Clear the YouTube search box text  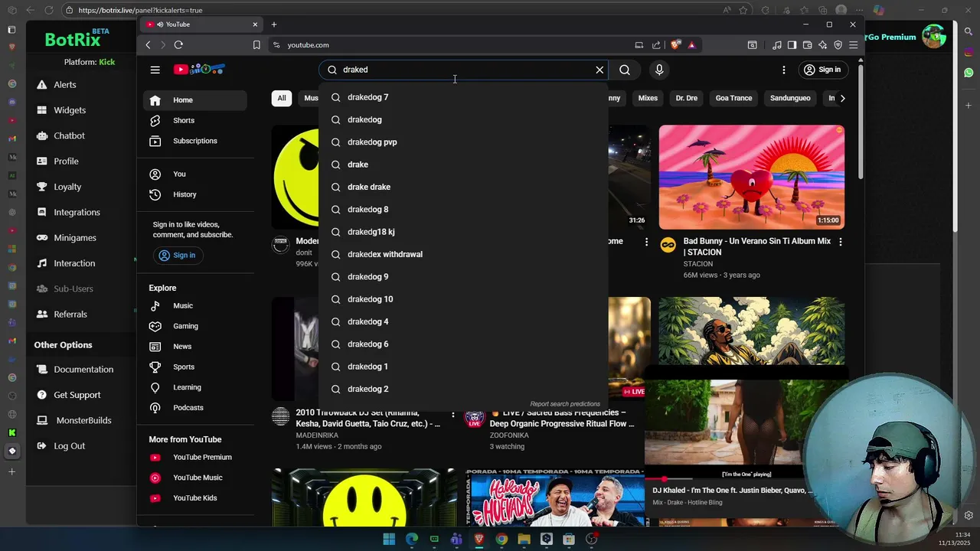point(599,70)
